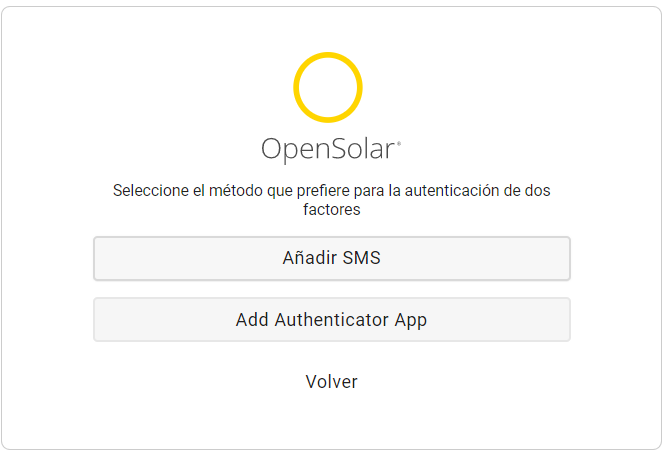
Task: Go back using the Volver link
Action: pyautogui.click(x=332, y=382)
